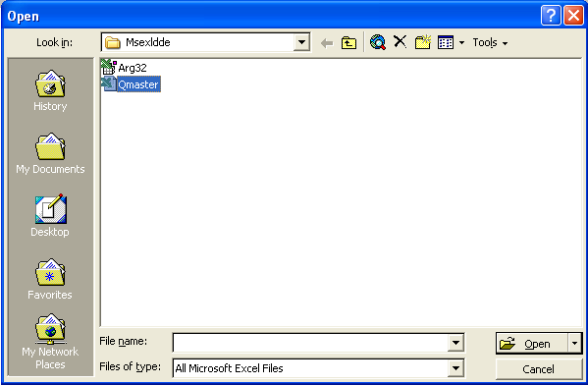Go up one folder level
The image size is (588, 386).
[x=348, y=43]
